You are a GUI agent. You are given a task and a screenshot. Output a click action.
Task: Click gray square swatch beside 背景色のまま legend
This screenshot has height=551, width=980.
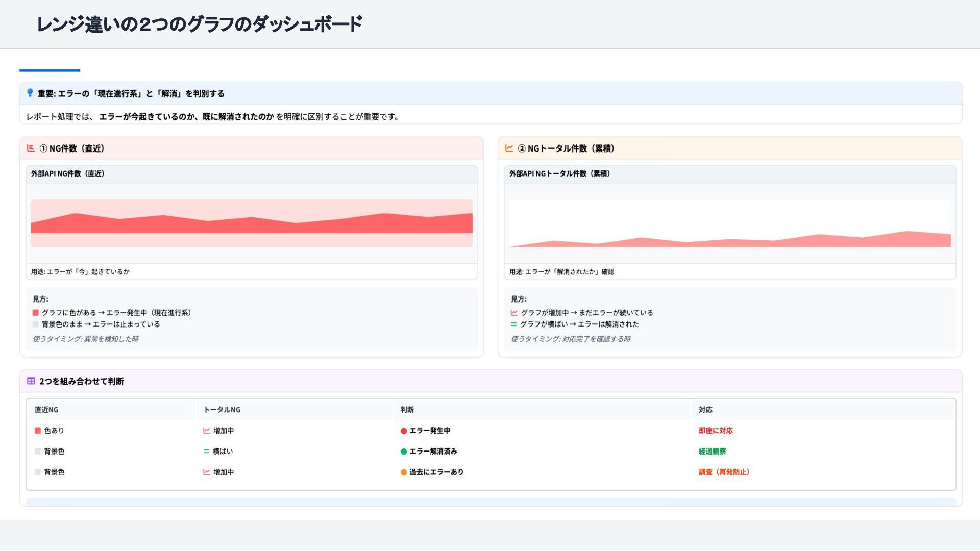pos(36,324)
